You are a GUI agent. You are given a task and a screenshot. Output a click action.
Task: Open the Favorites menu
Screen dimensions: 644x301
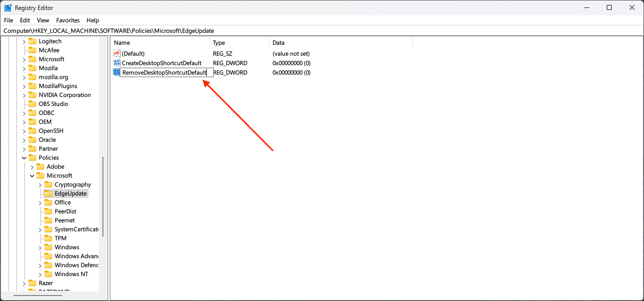68,20
